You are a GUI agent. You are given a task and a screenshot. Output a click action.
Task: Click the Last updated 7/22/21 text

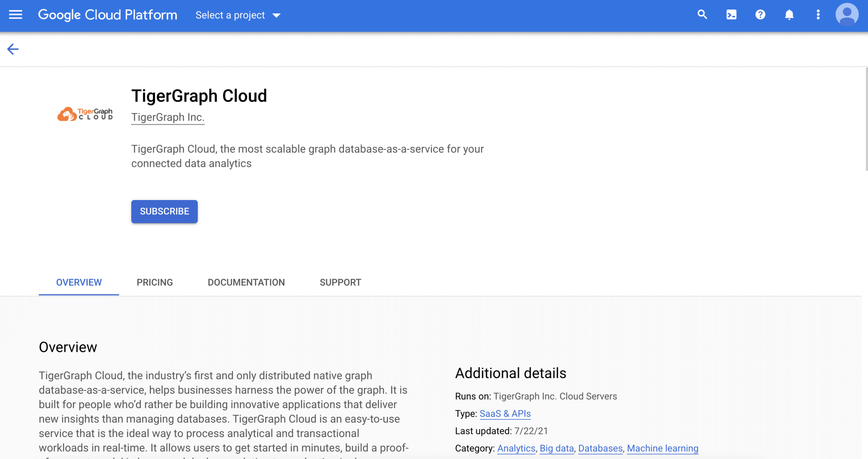(501, 431)
